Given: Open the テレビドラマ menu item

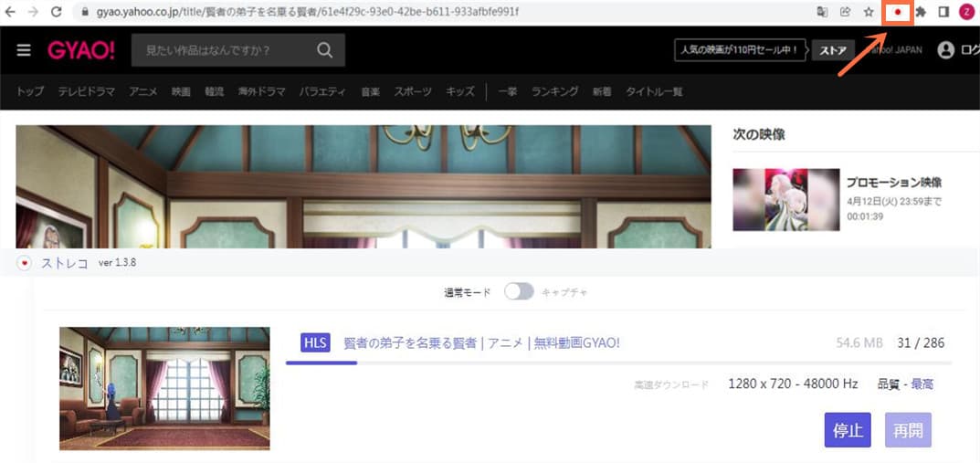Looking at the screenshot, I should (87, 92).
